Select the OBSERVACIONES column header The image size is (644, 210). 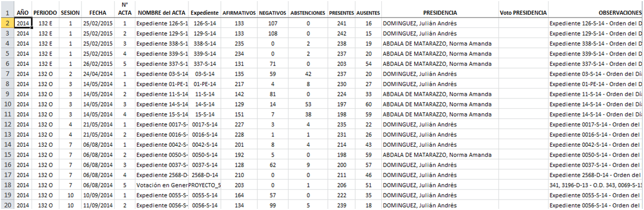pos(596,13)
